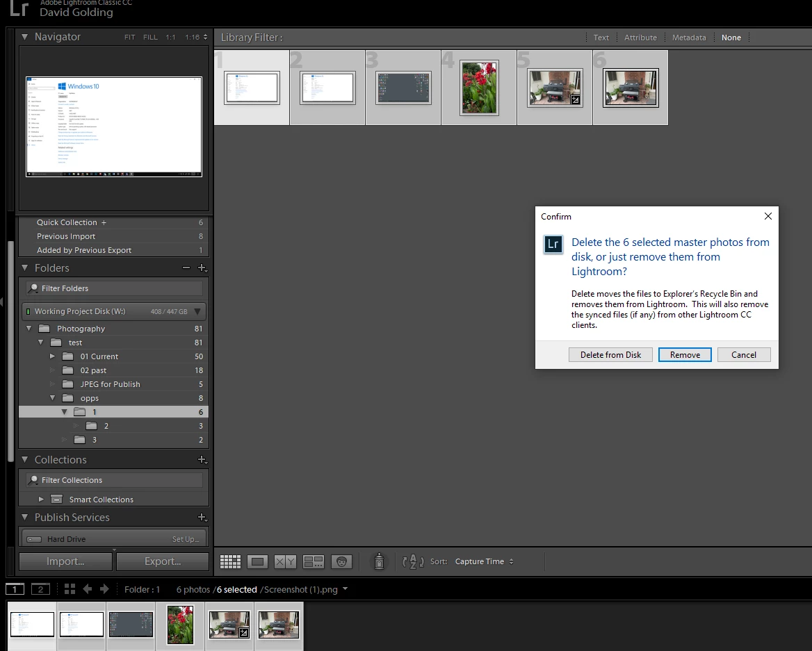Screen dimensions: 812x651
Task: Switch to Loupe view icon
Action: click(257, 561)
